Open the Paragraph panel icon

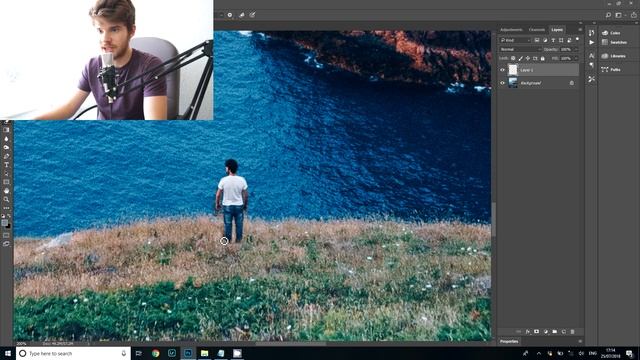(x=591, y=65)
